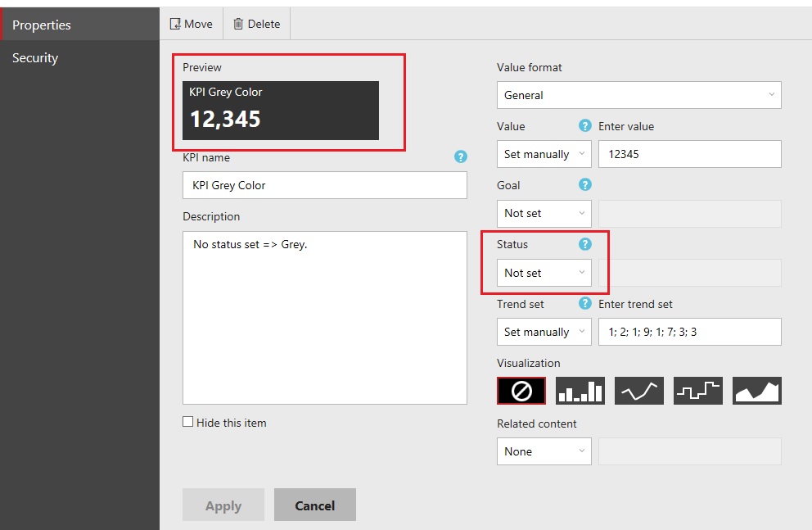The image size is (812, 530).
Task: Click the Cancel button
Action: coord(315,505)
